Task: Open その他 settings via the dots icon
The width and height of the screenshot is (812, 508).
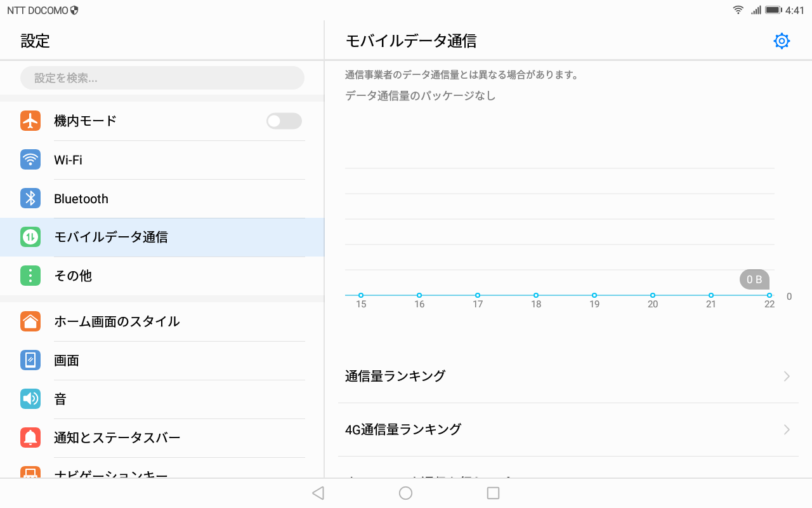Action: pyautogui.click(x=30, y=276)
